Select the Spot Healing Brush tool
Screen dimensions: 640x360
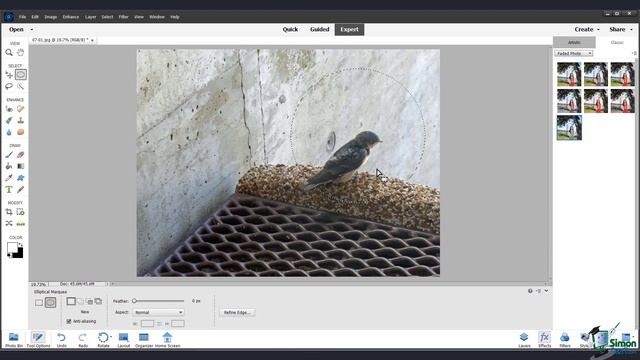coord(20,109)
